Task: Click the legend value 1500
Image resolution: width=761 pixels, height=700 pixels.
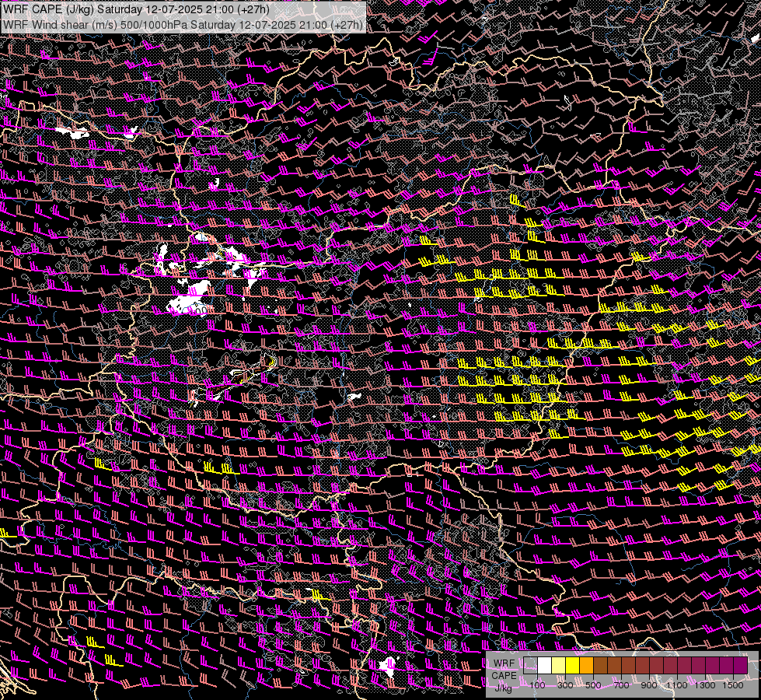Action: (733, 685)
